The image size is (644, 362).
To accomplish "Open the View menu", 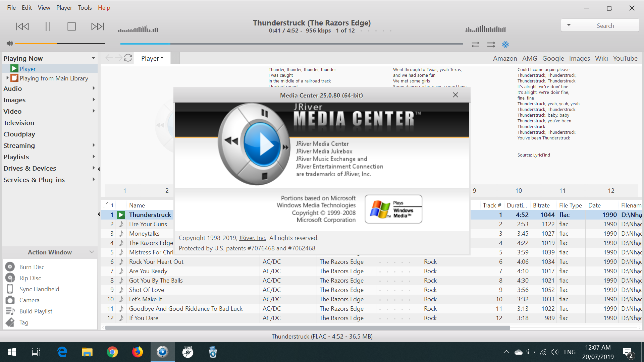I will [44, 7].
